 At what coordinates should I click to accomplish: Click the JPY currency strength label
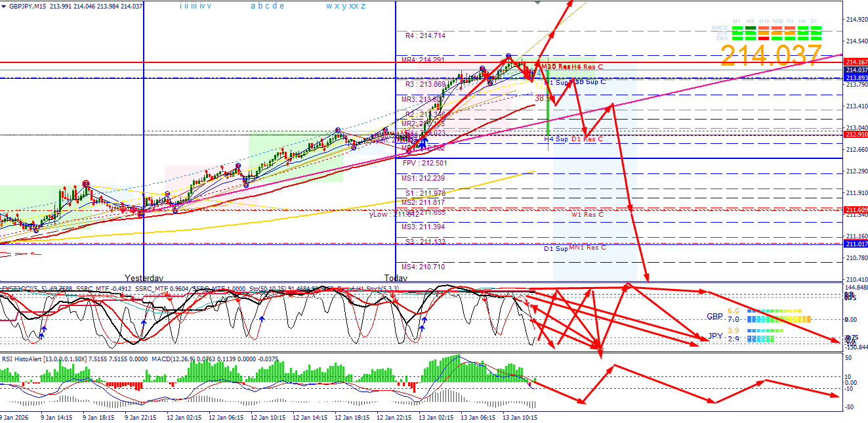pos(715,336)
